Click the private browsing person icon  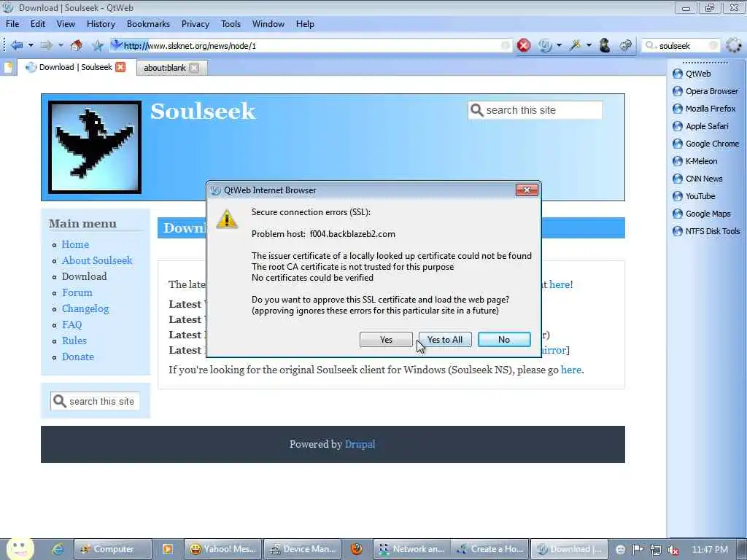[x=605, y=46]
